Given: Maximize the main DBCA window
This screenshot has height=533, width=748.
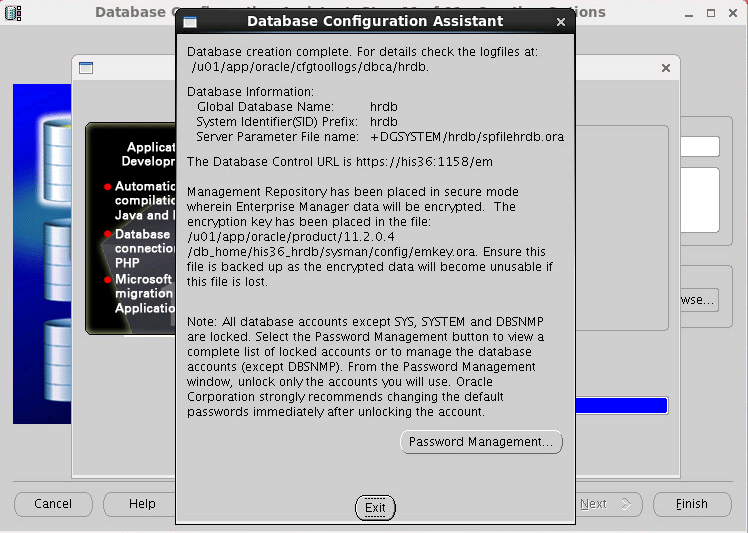Looking at the screenshot, I should 711,13.
